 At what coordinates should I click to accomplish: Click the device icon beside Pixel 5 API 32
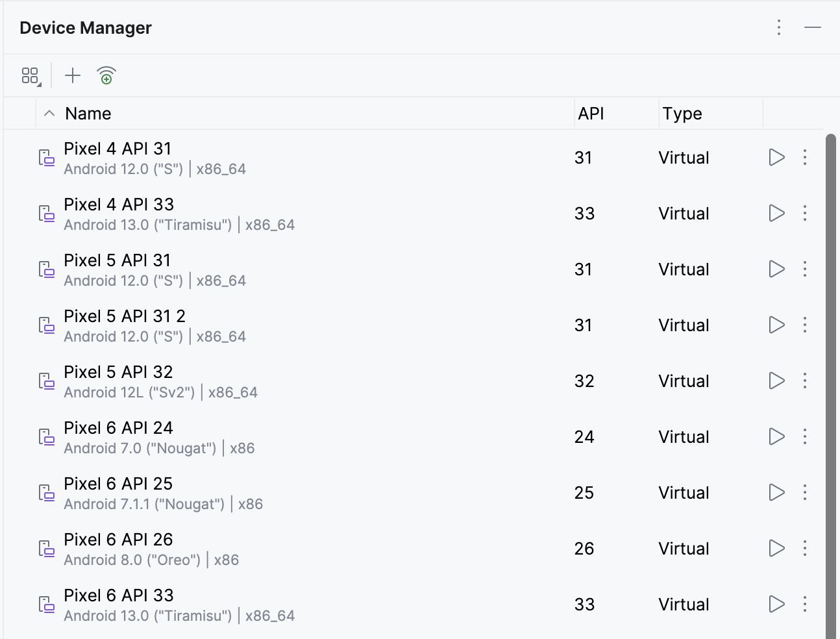[46, 381]
